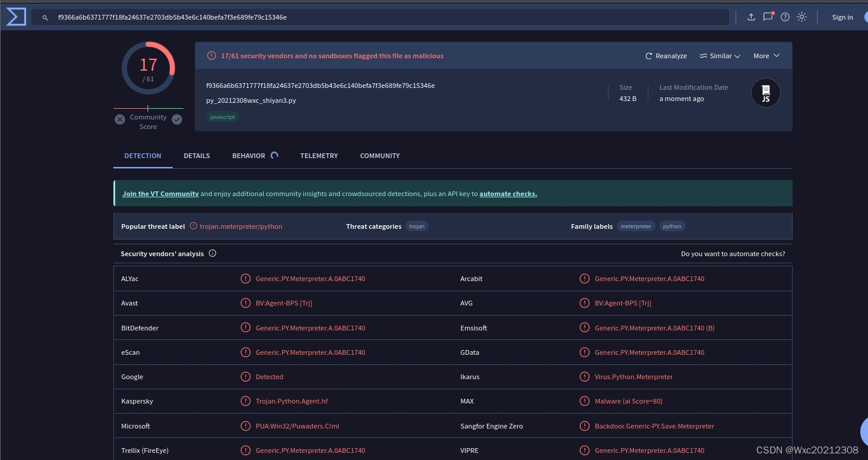This screenshot has height=460, width=868.
Task: Click BitDefender detection alert icon
Action: click(x=245, y=328)
